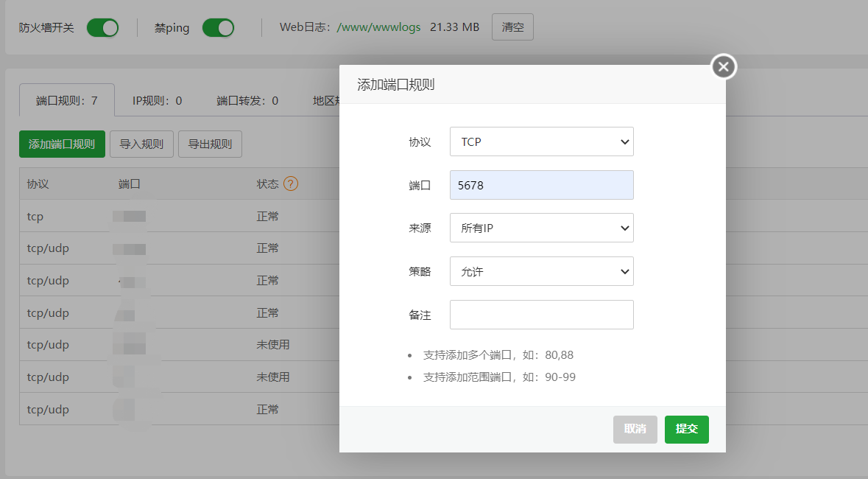
Task: Click the 导入规则 button
Action: click(x=141, y=144)
